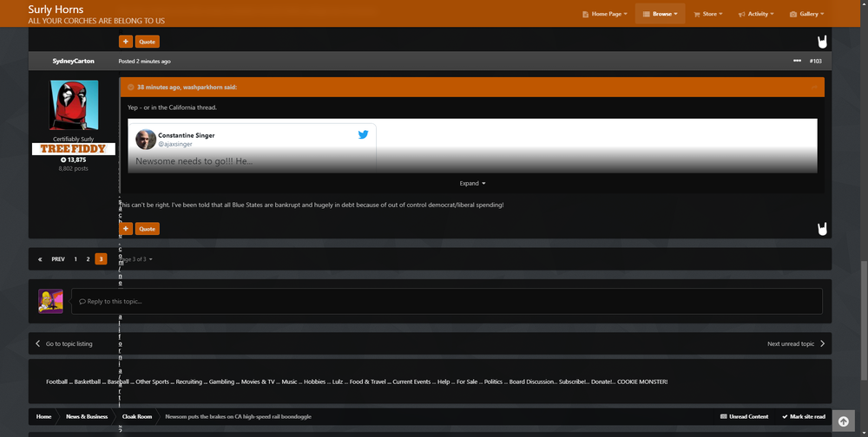The width and height of the screenshot is (868, 437).
Task: Click the Posted 2 minutes ago timestamp
Action: [144, 61]
